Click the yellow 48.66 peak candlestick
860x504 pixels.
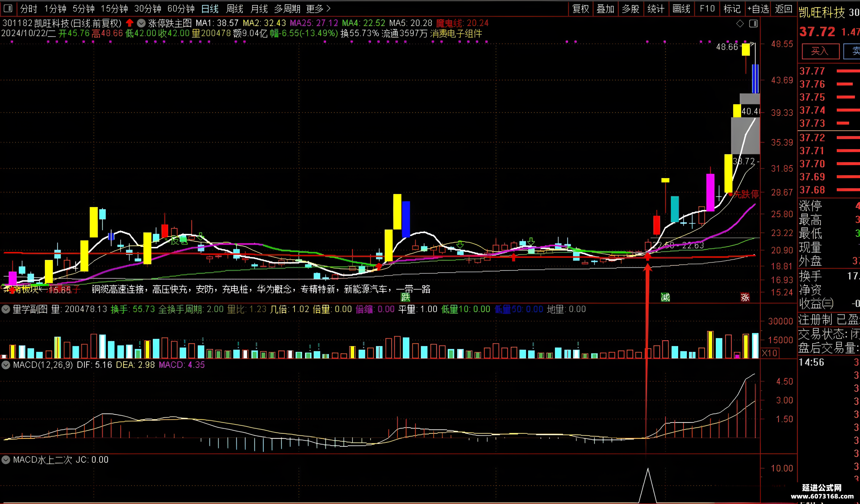746,50
